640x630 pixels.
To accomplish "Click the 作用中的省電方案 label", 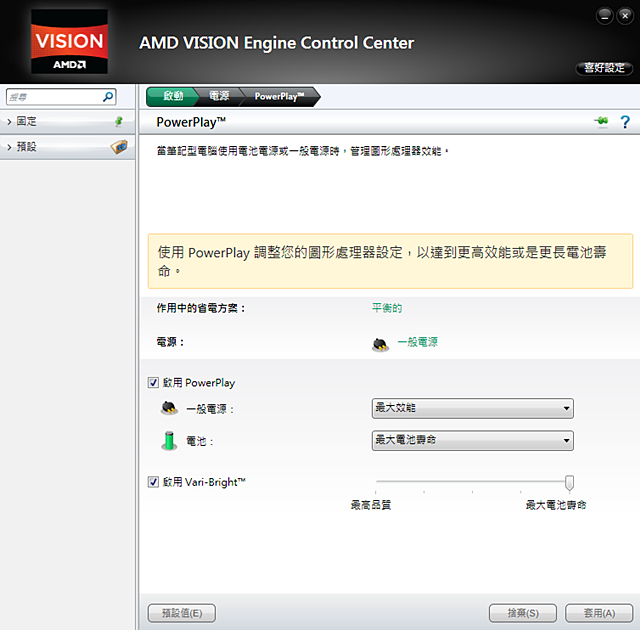I will click(x=201, y=308).
